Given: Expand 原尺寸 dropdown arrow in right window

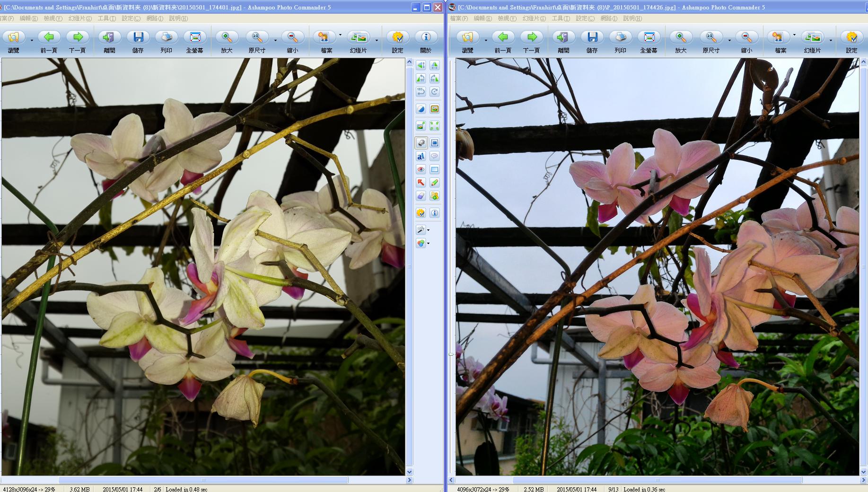Looking at the screenshot, I should pyautogui.click(x=729, y=40).
